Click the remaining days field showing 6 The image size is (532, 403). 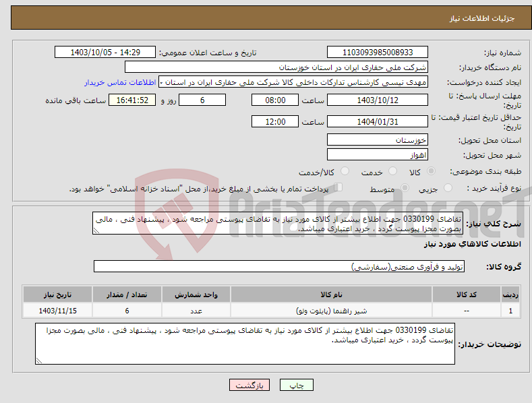click(x=202, y=100)
